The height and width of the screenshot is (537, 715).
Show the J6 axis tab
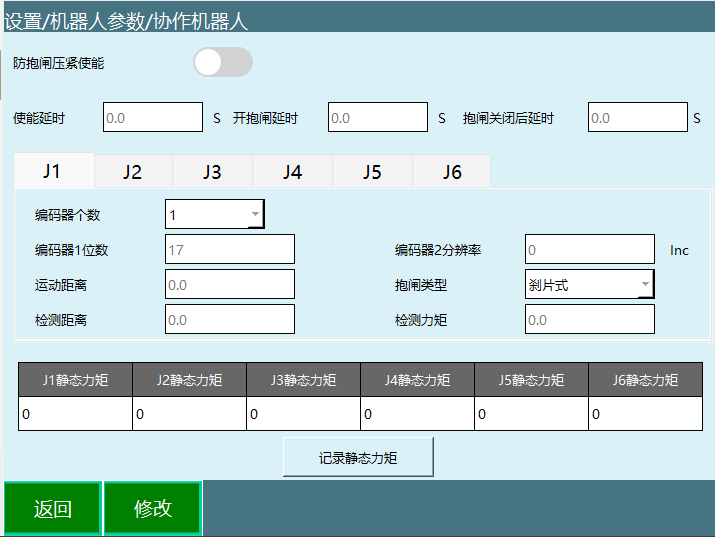[452, 172]
